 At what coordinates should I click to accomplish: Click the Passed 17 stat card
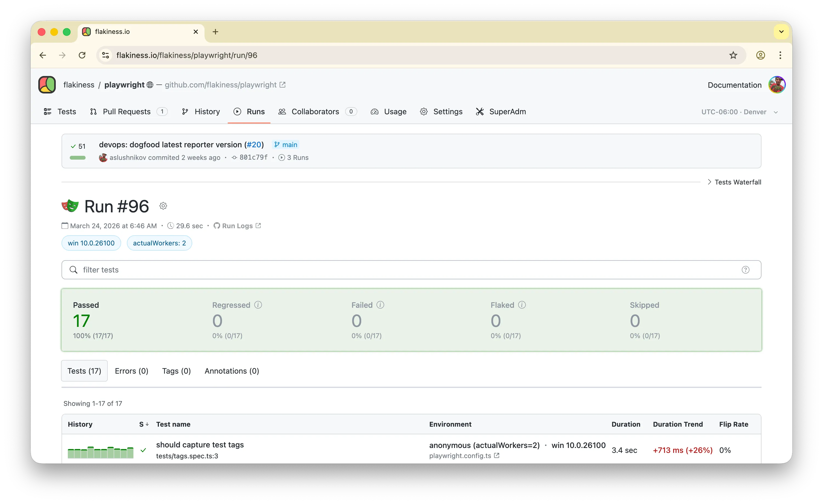93,320
